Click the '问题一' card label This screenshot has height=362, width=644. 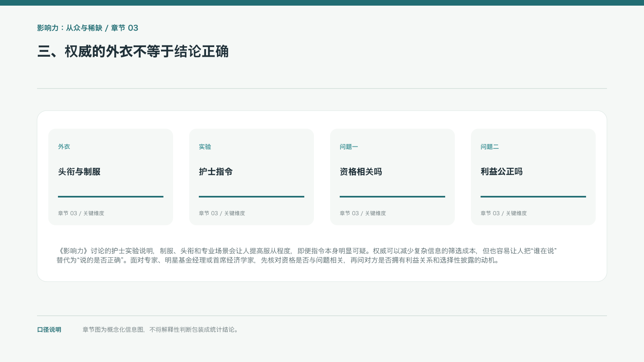[349, 147]
